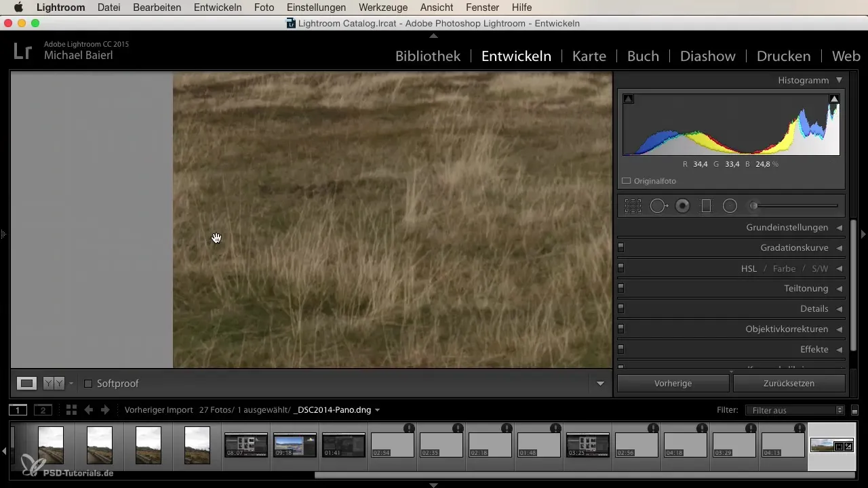Expand the Details panel
The width and height of the screenshot is (868, 488).
tap(839, 309)
